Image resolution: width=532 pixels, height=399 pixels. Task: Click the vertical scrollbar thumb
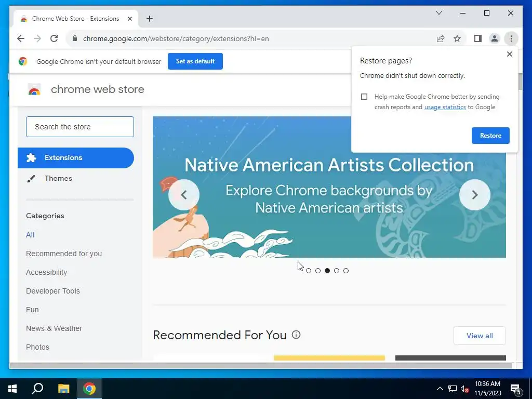[x=520, y=82]
